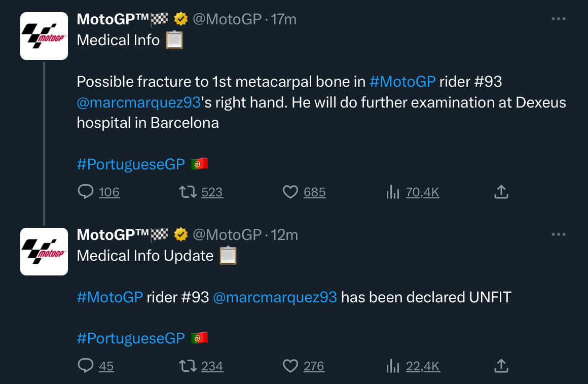The image size is (588, 384).
Task: Like the possible fracture tweet
Action: point(290,192)
